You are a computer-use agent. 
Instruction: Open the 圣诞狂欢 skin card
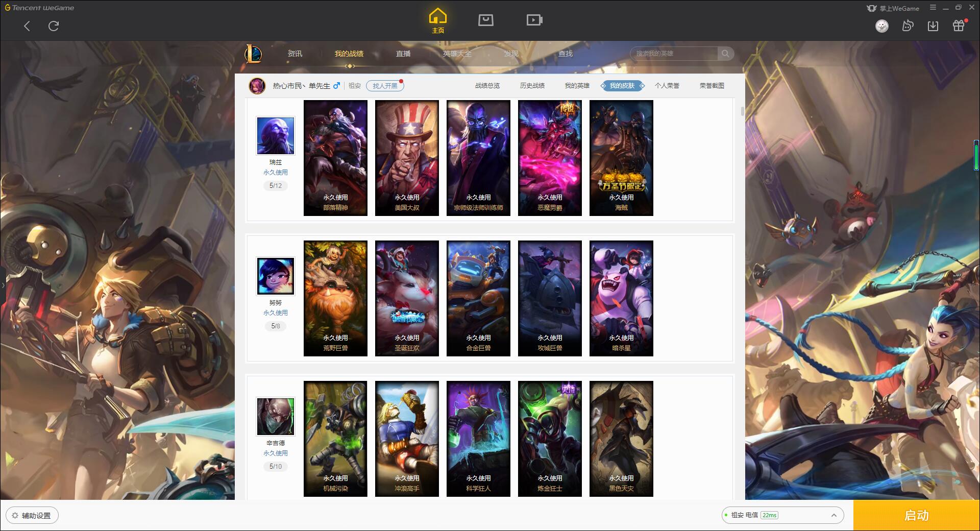click(x=407, y=298)
